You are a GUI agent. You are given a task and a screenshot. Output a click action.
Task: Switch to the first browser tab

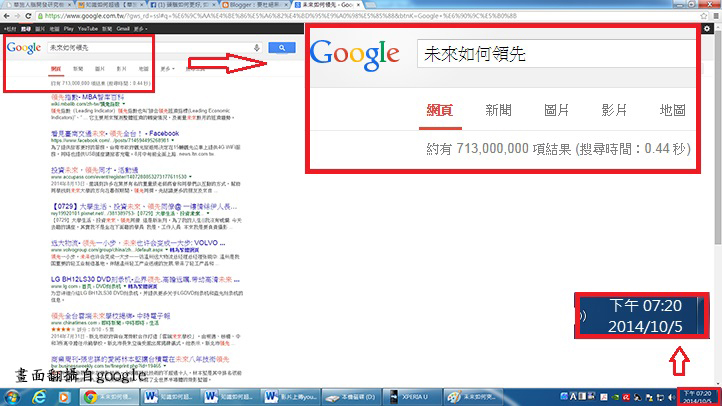tap(39, 5)
